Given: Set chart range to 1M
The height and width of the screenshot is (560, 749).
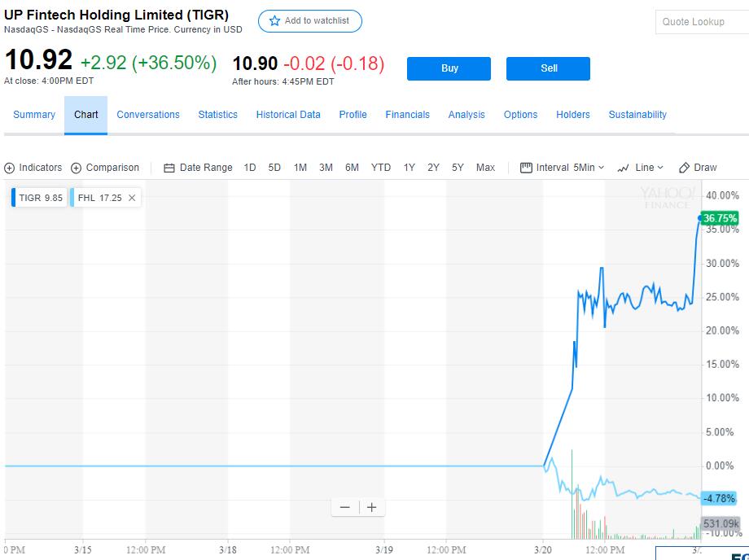Looking at the screenshot, I should [300, 168].
